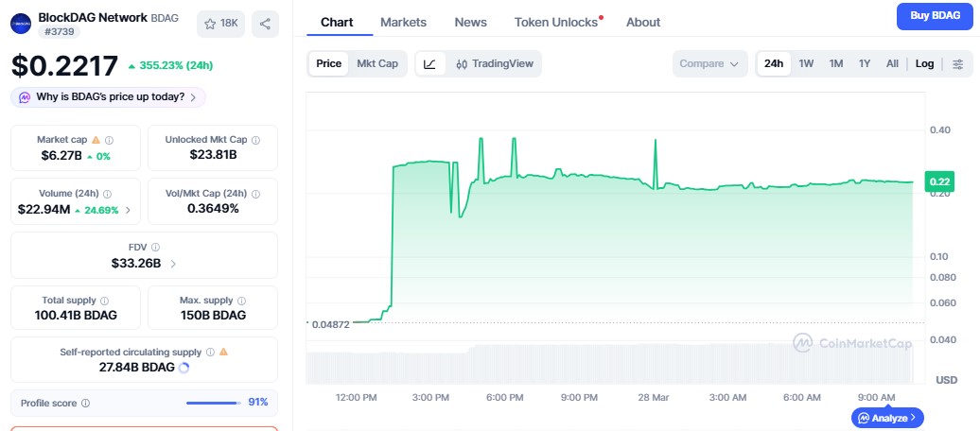Show info for Profile score
Screen dimensions: 980x431
pos(86,404)
